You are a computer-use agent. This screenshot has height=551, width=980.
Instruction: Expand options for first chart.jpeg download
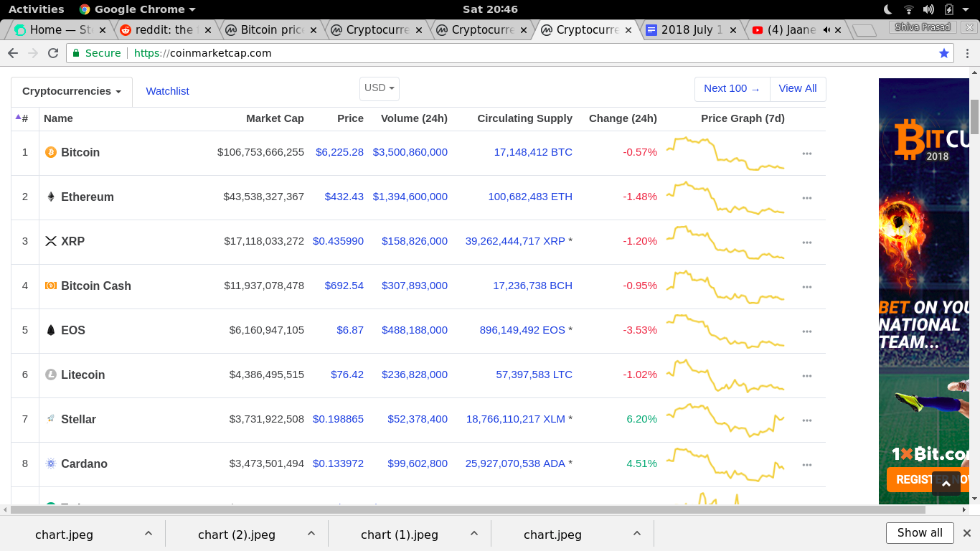coord(149,533)
